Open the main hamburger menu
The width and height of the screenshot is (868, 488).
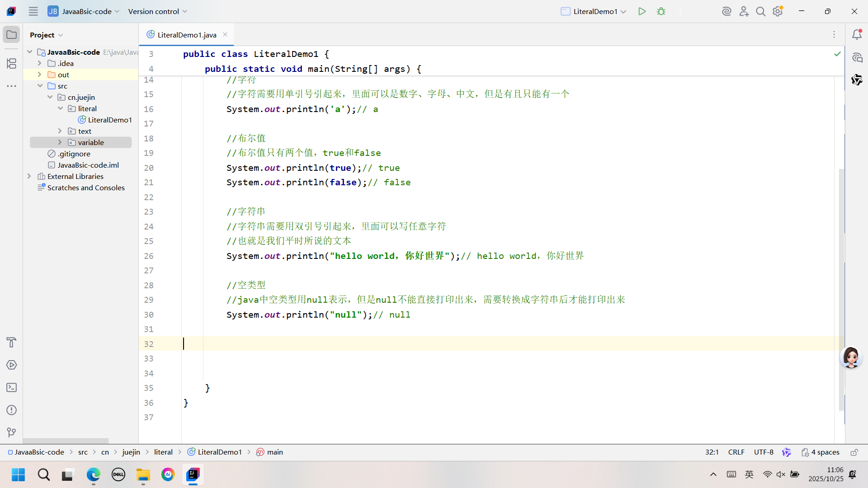(x=33, y=11)
